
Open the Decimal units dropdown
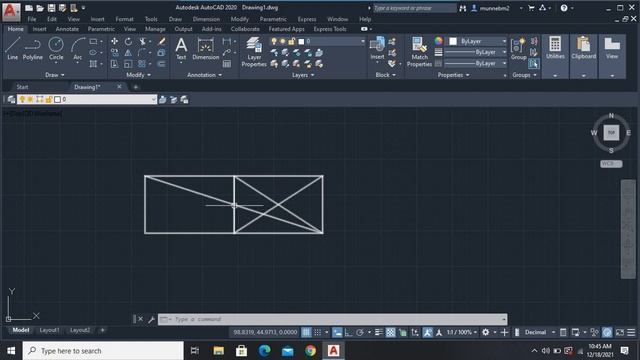[539, 332]
